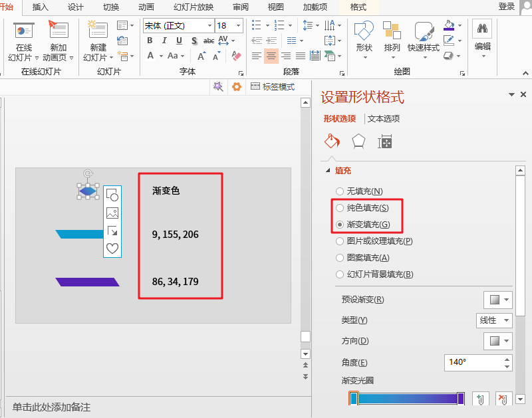Image resolution: width=532 pixels, height=418 pixels.
Task: Switch to the Format tab
Action: (358, 7)
